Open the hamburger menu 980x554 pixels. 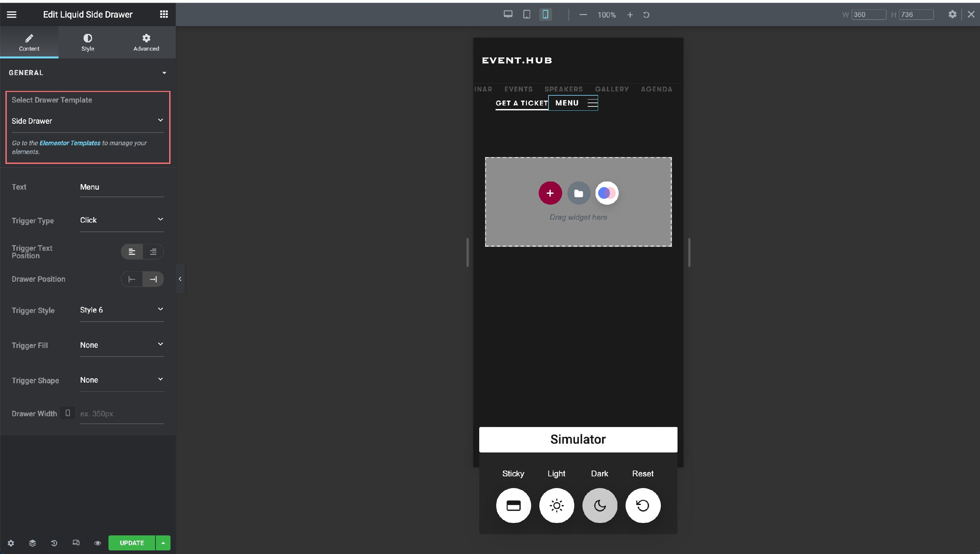(12, 14)
